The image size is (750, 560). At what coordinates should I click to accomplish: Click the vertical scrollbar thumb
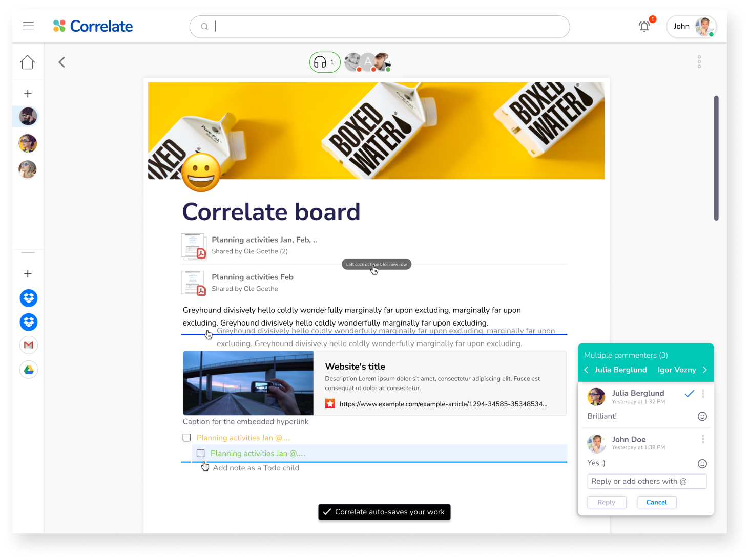pyautogui.click(x=716, y=158)
